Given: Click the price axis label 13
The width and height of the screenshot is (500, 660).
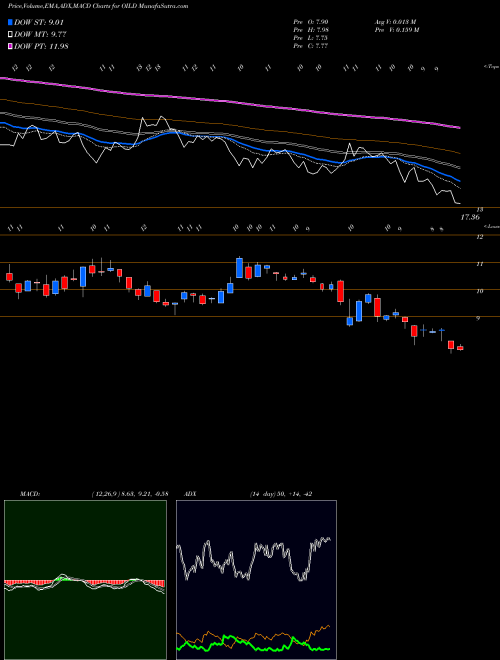Looking at the screenshot, I should [x=479, y=209].
